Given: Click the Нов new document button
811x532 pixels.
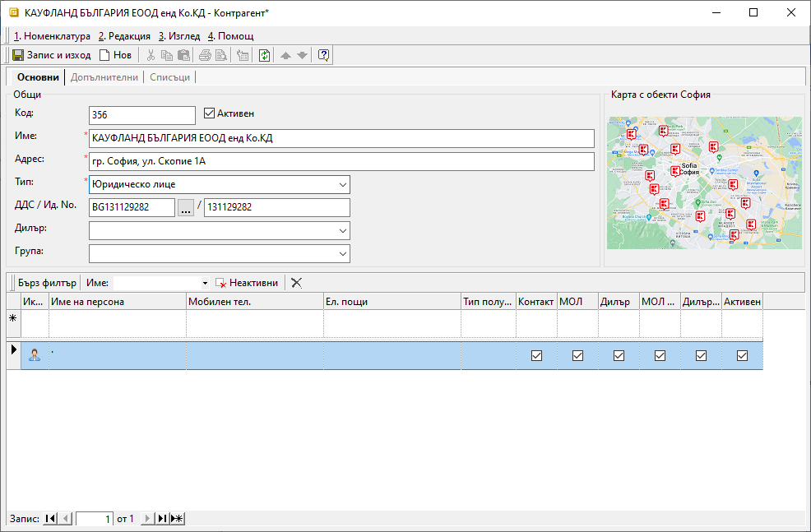Looking at the screenshot, I should click(x=115, y=56).
